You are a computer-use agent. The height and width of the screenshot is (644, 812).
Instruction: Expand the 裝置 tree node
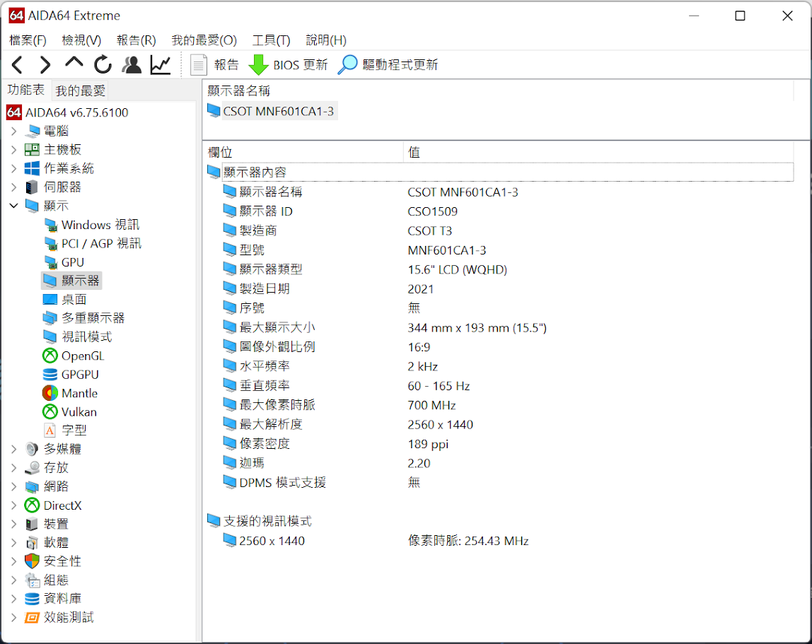coord(14,525)
